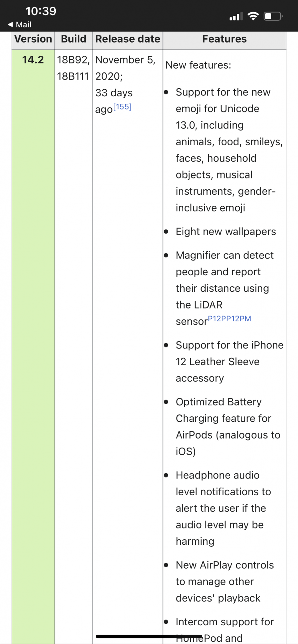298x644 pixels.
Task: Tap the "New features:" heading text
Action: point(198,65)
